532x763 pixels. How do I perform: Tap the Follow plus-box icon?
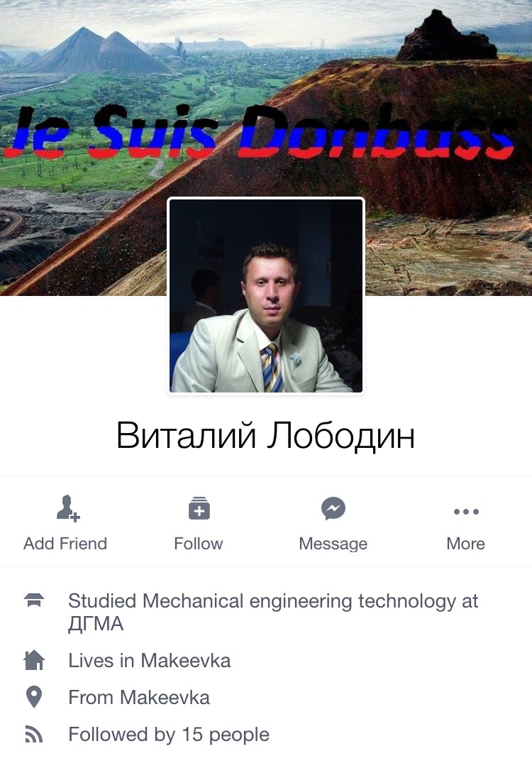(x=199, y=508)
